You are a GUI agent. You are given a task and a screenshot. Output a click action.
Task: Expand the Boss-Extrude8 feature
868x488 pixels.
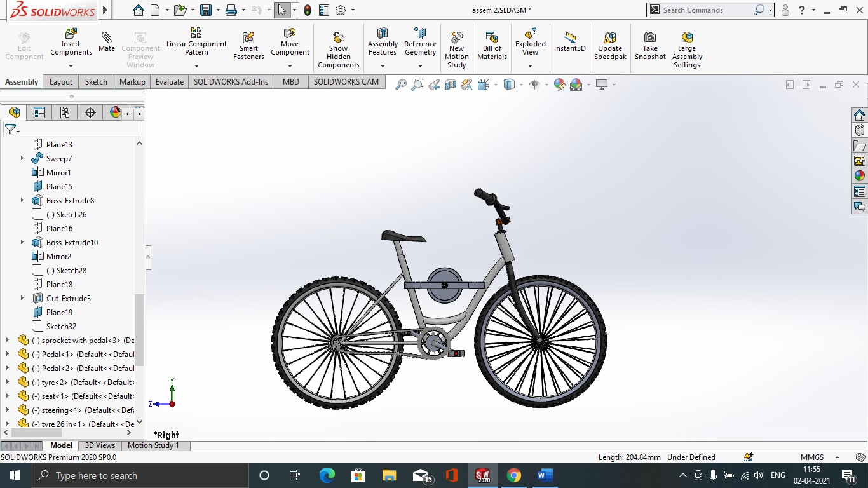(22, 200)
